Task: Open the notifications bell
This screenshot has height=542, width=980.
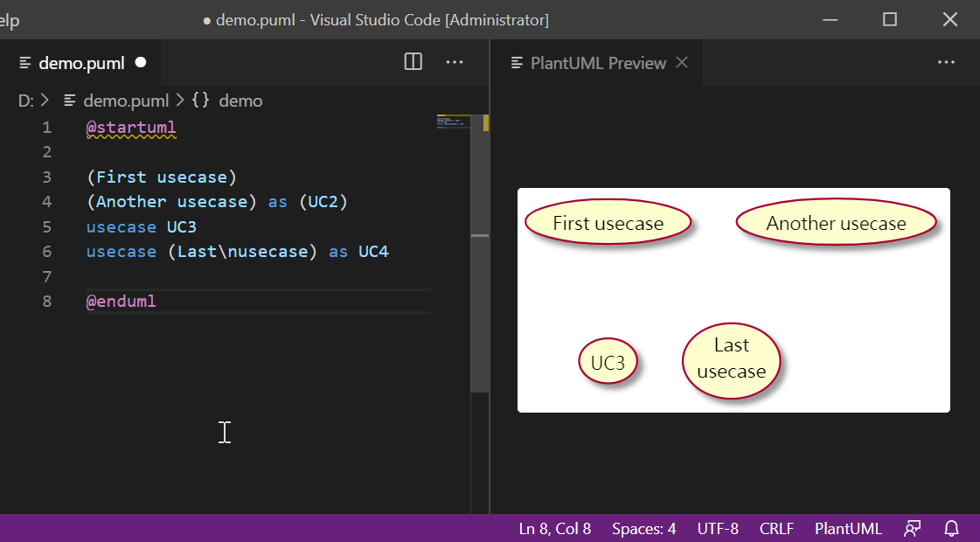Action: coord(950,529)
